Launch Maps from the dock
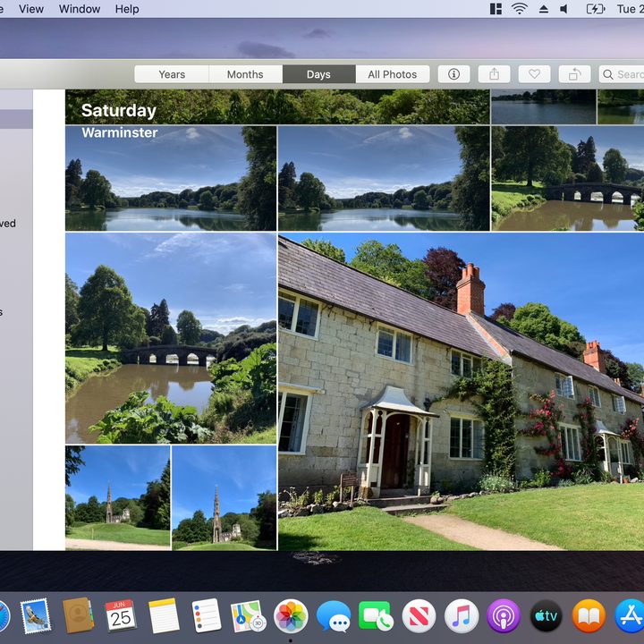The height and width of the screenshot is (644, 644). pos(248,616)
